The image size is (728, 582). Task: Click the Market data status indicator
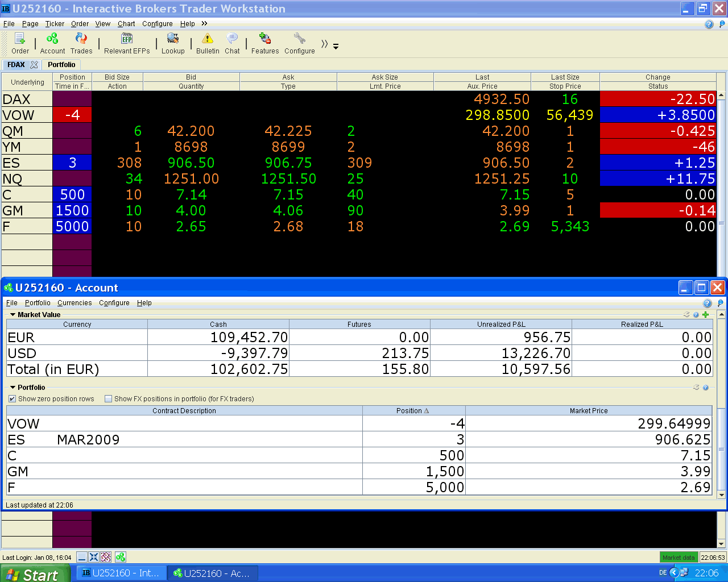pyautogui.click(x=679, y=558)
